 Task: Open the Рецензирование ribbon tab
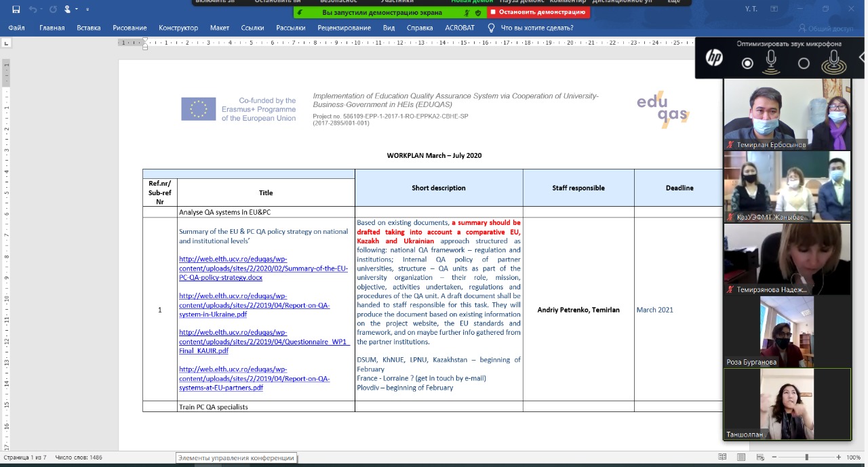pos(344,28)
